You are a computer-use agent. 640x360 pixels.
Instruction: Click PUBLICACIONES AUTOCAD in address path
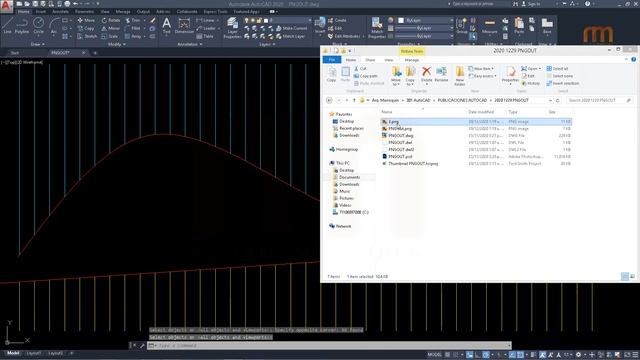[462, 100]
